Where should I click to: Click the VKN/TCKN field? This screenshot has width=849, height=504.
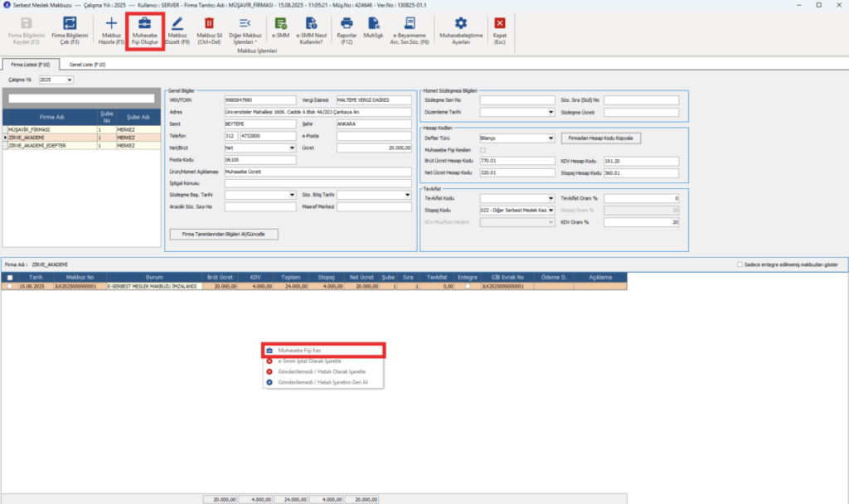coord(260,100)
